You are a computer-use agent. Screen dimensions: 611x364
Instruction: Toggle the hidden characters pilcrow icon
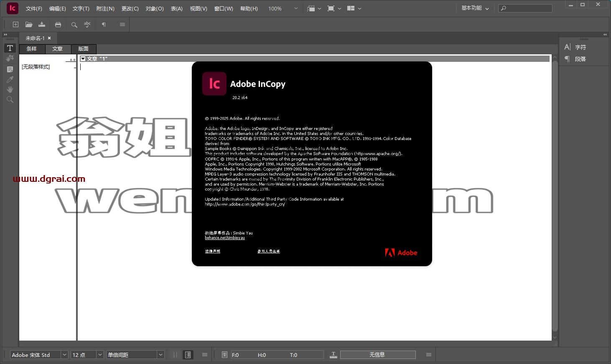[x=104, y=25]
